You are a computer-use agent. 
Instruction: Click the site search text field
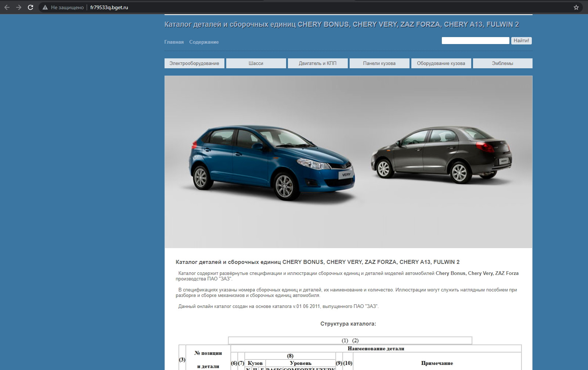point(475,41)
